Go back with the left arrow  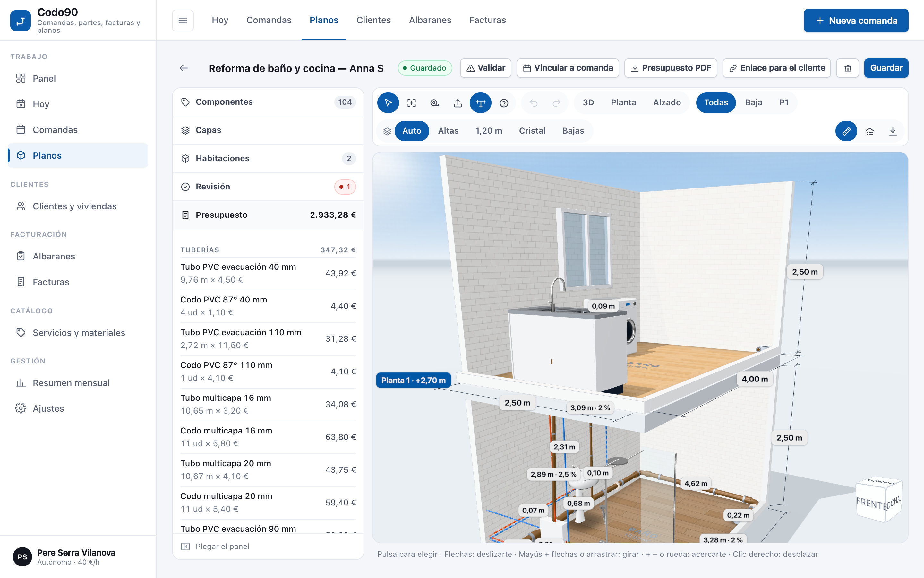coord(184,68)
